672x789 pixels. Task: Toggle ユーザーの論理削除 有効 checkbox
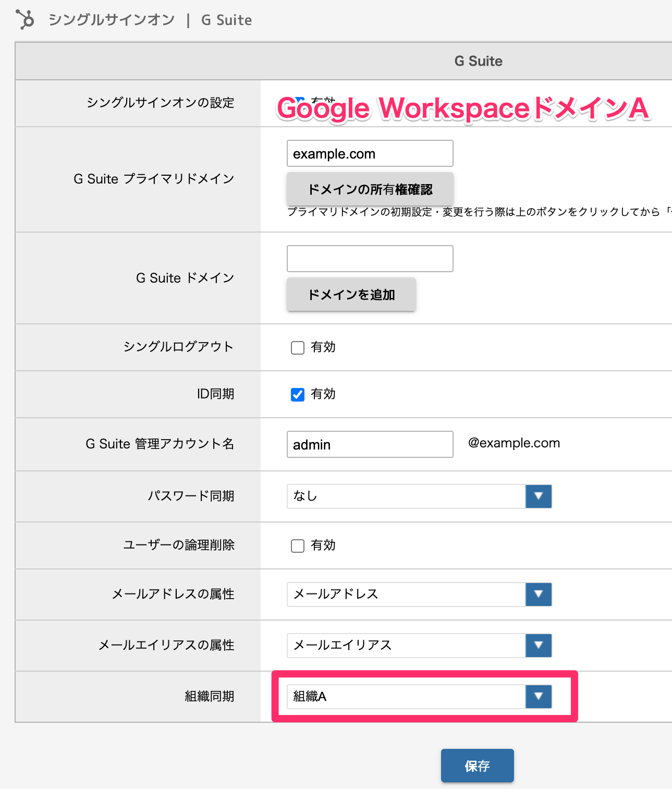coord(298,546)
